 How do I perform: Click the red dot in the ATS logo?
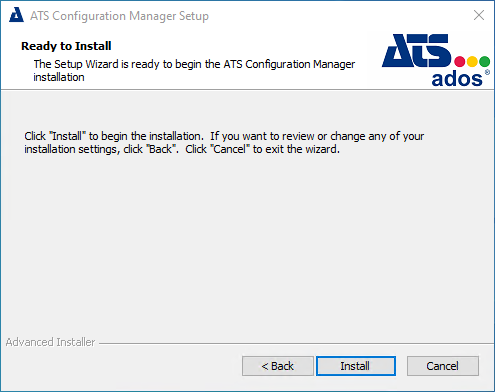pyautogui.click(x=460, y=61)
